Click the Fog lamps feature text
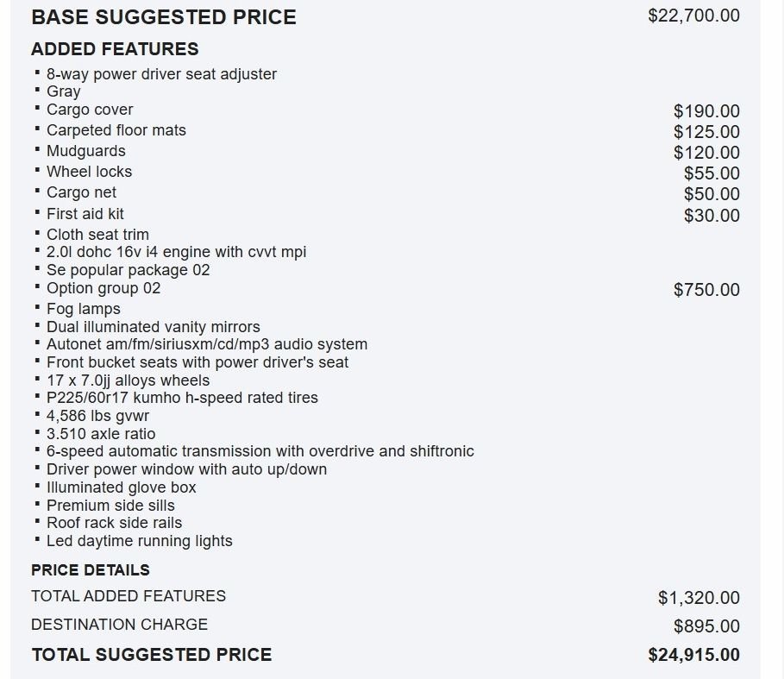 [84, 309]
